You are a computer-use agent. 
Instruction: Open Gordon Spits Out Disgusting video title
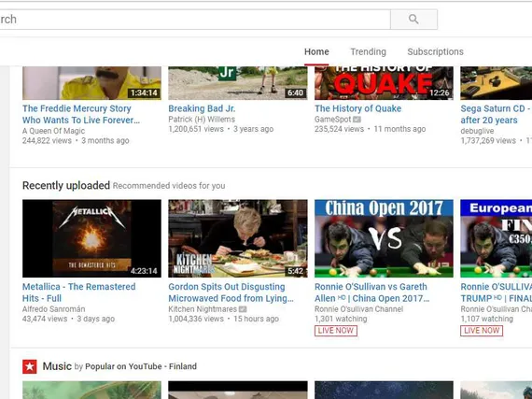(x=231, y=292)
